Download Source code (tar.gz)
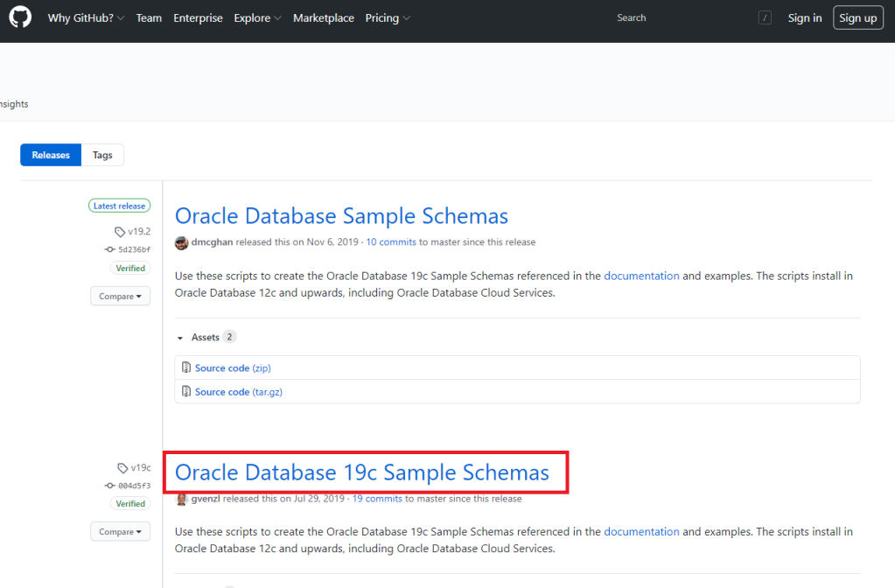Viewport: 895px width, 588px height. pos(239,392)
